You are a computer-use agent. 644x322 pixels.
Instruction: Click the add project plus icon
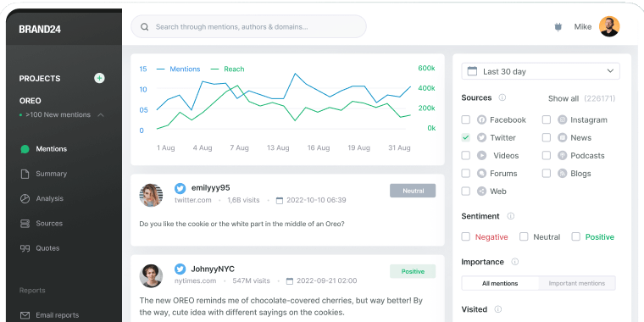99,78
